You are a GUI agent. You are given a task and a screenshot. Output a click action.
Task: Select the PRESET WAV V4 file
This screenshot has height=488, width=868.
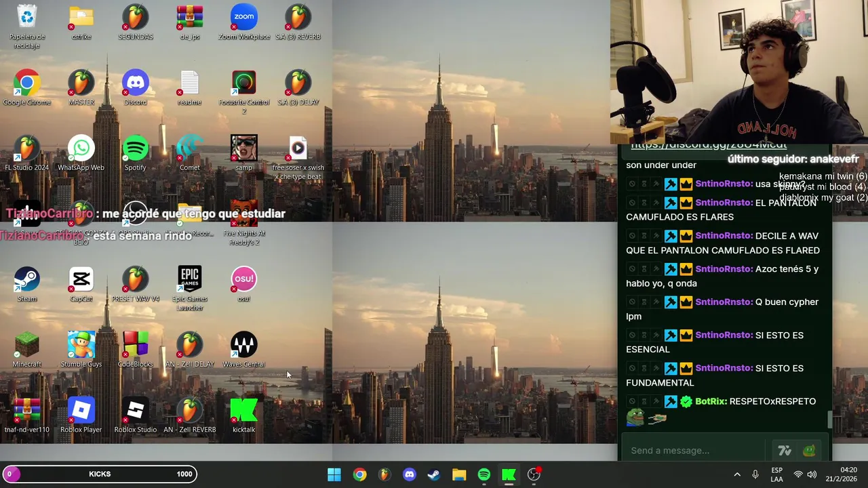tap(136, 284)
